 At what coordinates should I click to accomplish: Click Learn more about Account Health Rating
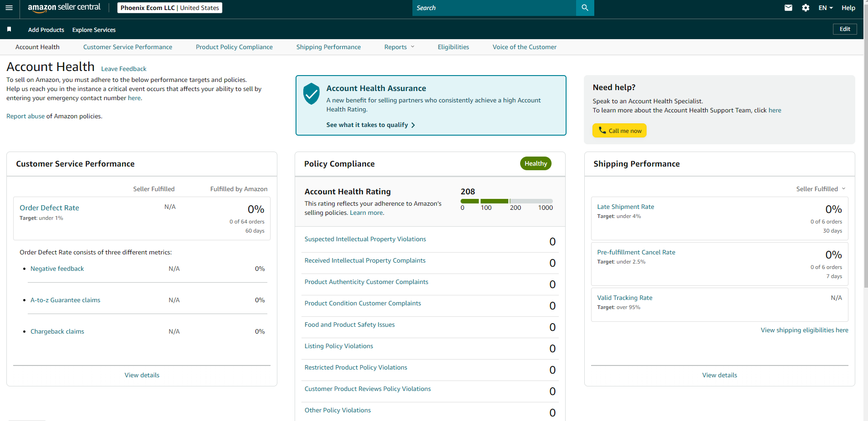366,213
